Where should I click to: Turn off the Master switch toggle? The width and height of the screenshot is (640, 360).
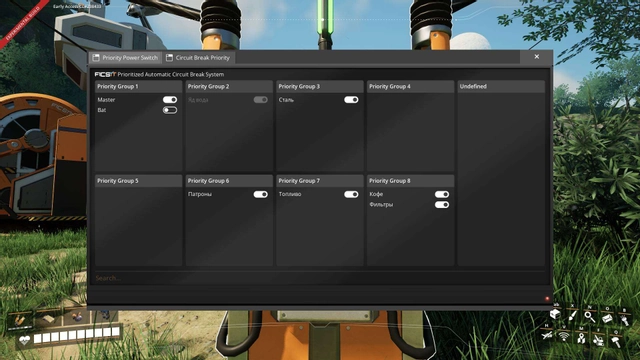click(170, 100)
